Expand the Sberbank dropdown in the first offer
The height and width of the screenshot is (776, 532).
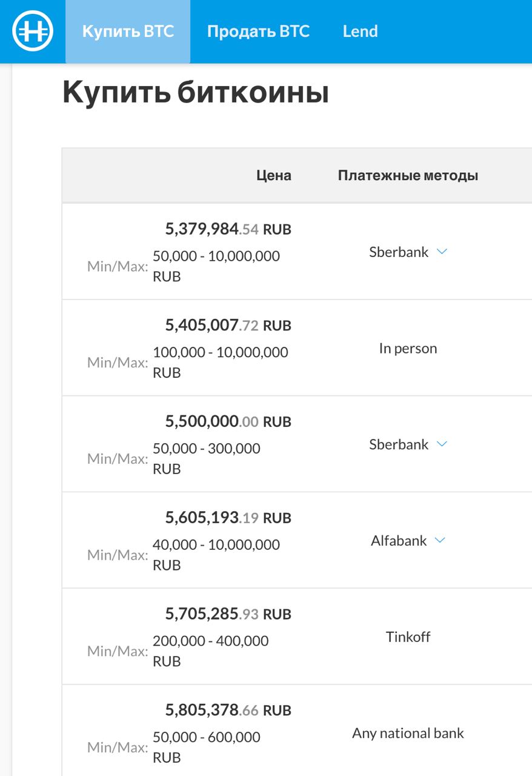(442, 252)
